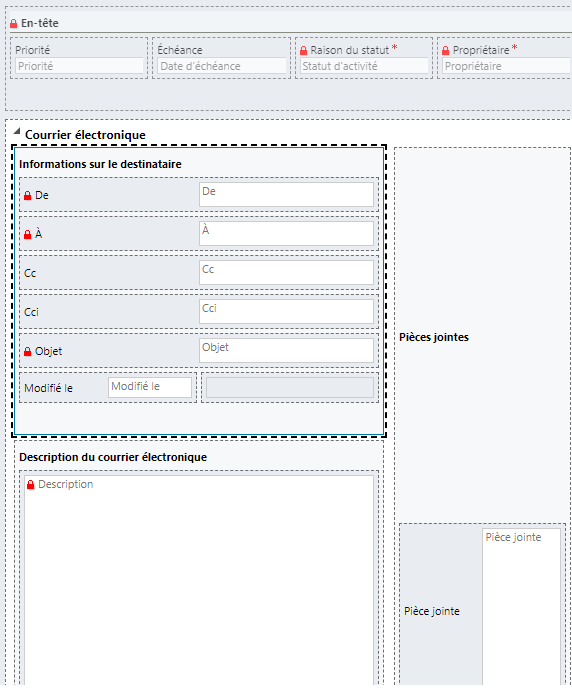The width and height of the screenshot is (572, 689).
Task: Click the lock icon beside the Objet label
Action: coord(28,352)
